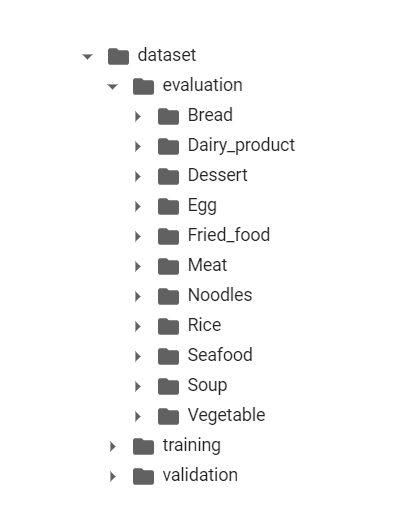The width and height of the screenshot is (399, 505).
Task: Select the validation folder label
Action: coord(200,475)
